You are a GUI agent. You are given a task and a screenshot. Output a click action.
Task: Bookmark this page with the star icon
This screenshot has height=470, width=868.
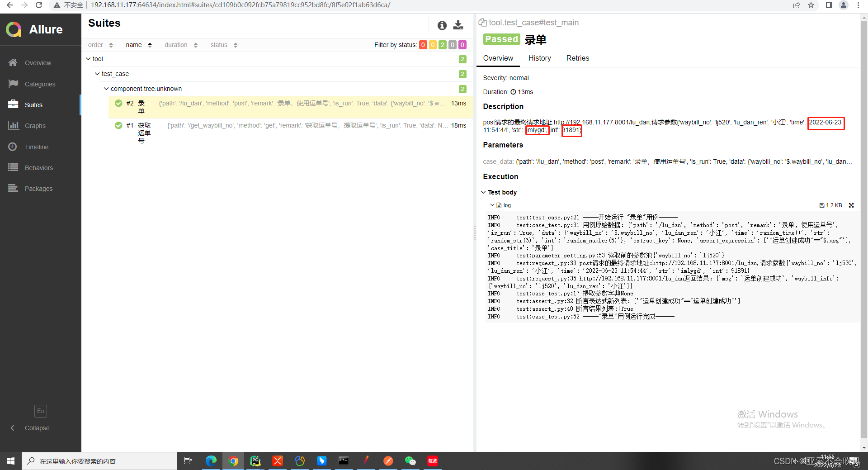811,5
